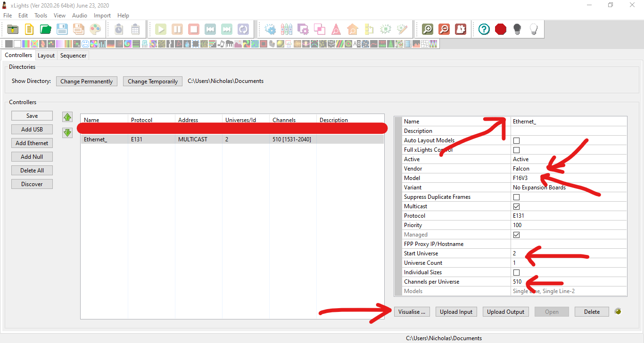Screen dimensions: 644x343
Task: Open help with the question mark icon
Action: [x=484, y=29]
